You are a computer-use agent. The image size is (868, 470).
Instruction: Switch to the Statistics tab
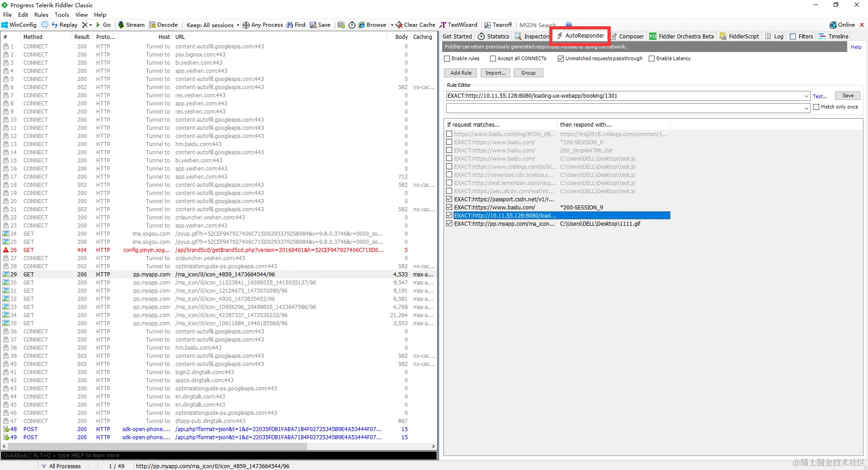[x=494, y=36]
